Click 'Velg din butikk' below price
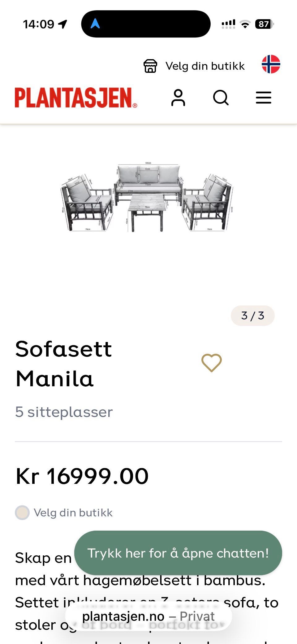 click(x=73, y=513)
